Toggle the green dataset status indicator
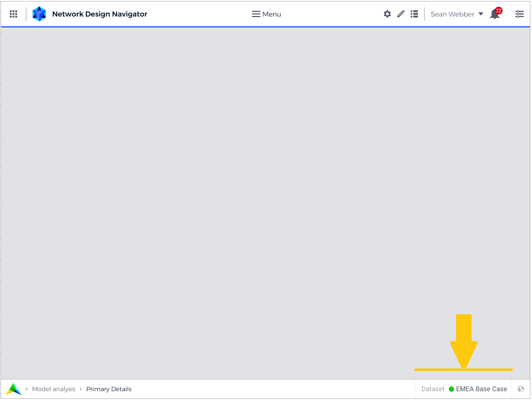The height and width of the screenshot is (401, 532). point(452,389)
